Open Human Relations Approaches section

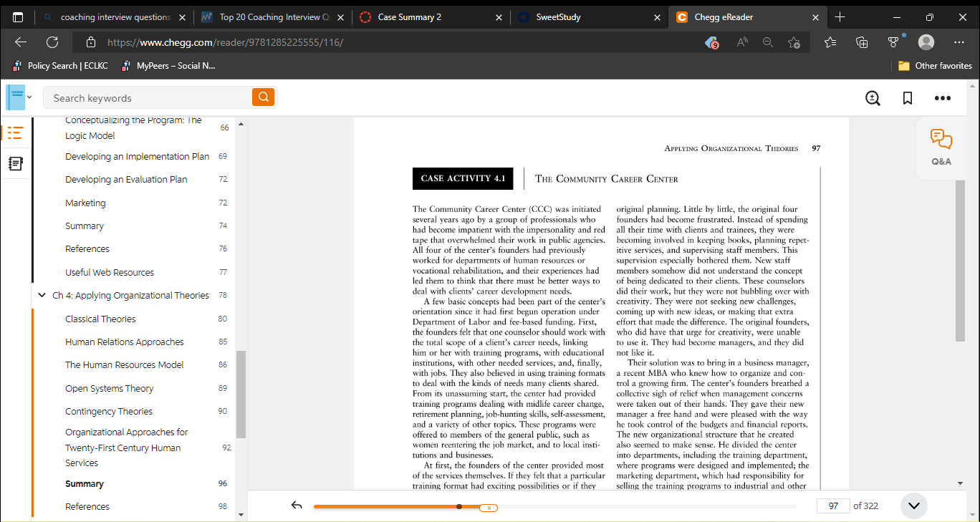(125, 342)
